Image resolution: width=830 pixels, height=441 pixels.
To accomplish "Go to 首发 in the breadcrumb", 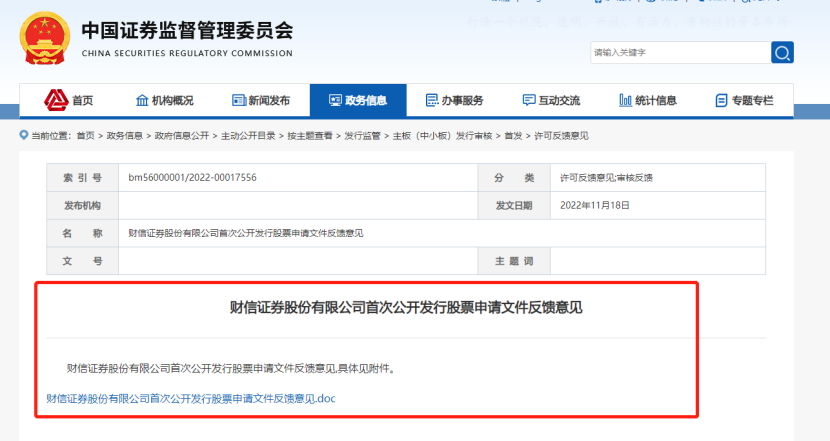I will click(x=513, y=136).
